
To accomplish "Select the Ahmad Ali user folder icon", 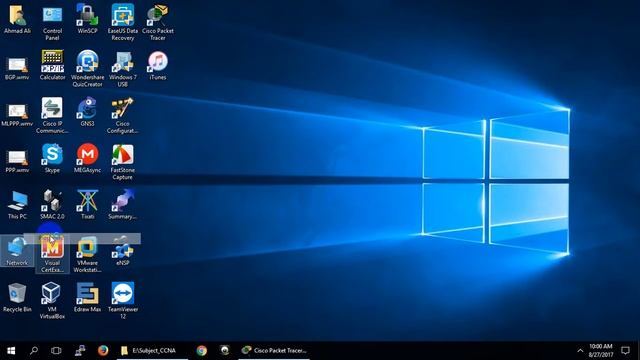I will tap(17, 20).
